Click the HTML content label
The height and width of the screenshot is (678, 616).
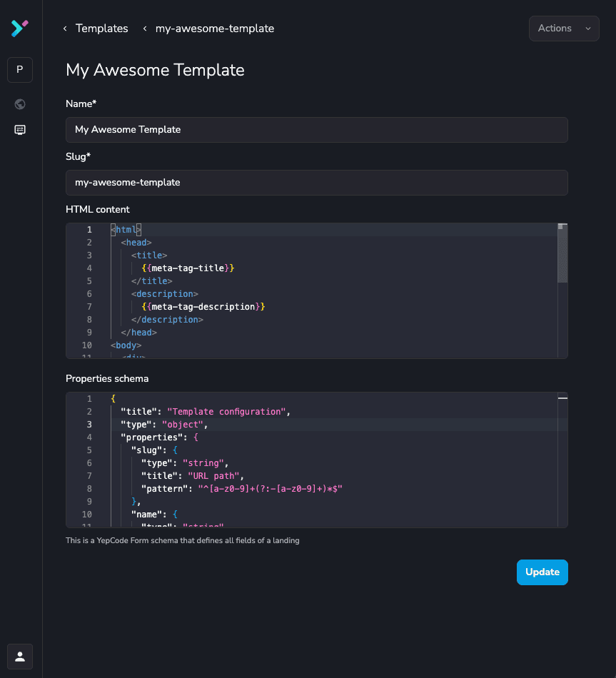(97, 209)
